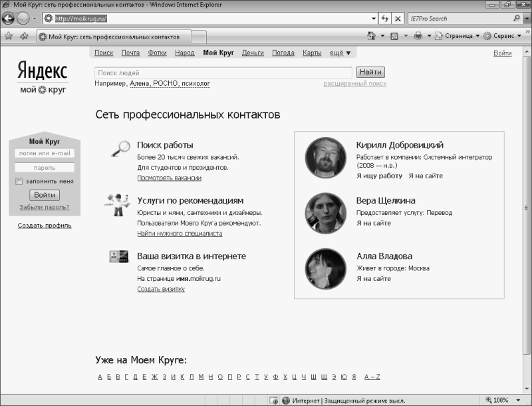Click the zoom 100% control in status bar
The width and height of the screenshot is (532, 406).
497,400
